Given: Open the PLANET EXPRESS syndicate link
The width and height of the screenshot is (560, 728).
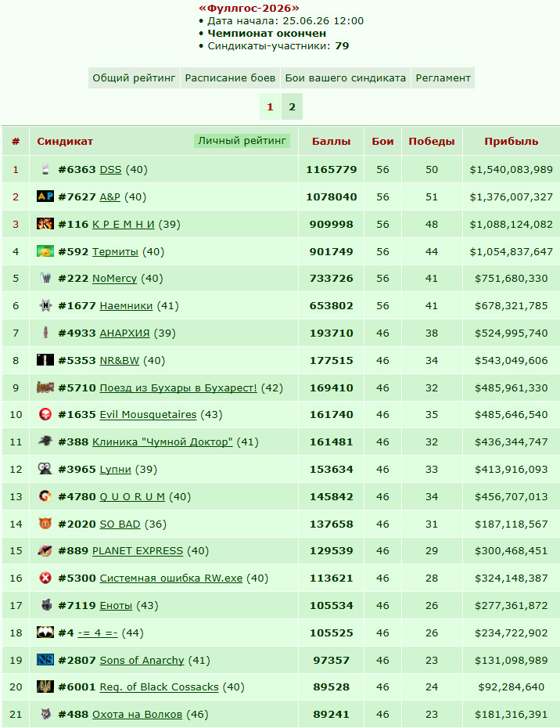Looking at the screenshot, I should tap(138, 550).
